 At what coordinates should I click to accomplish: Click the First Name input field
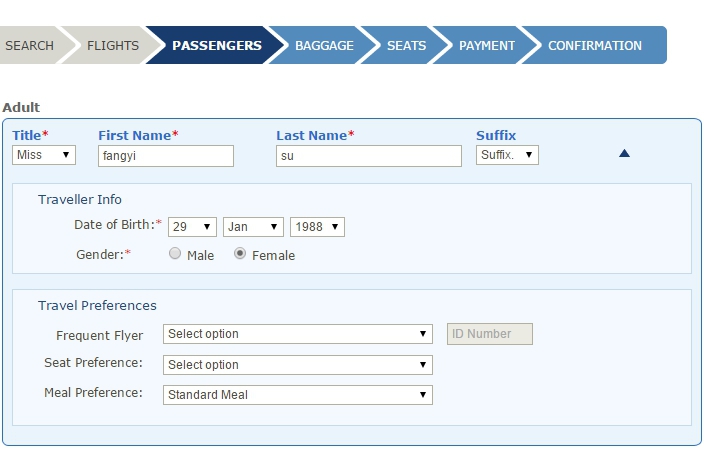pos(166,156)
